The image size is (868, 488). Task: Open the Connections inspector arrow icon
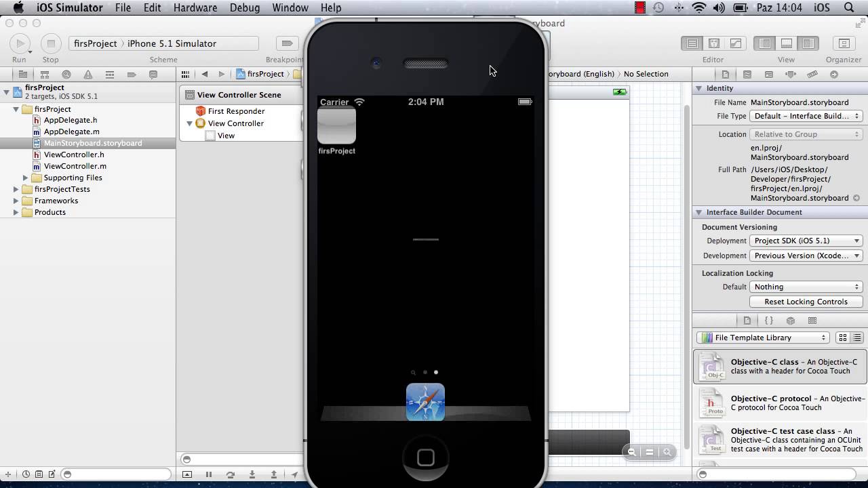pos(834,75)
